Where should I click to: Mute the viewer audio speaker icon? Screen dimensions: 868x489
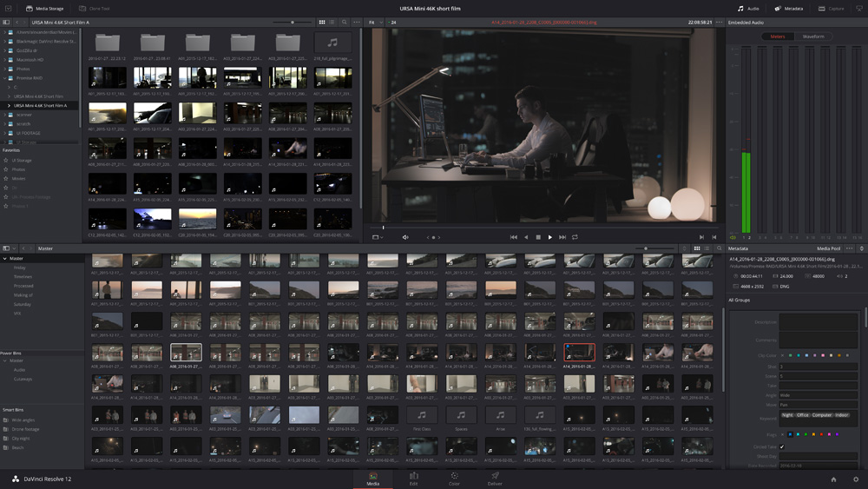click(405, 237)
